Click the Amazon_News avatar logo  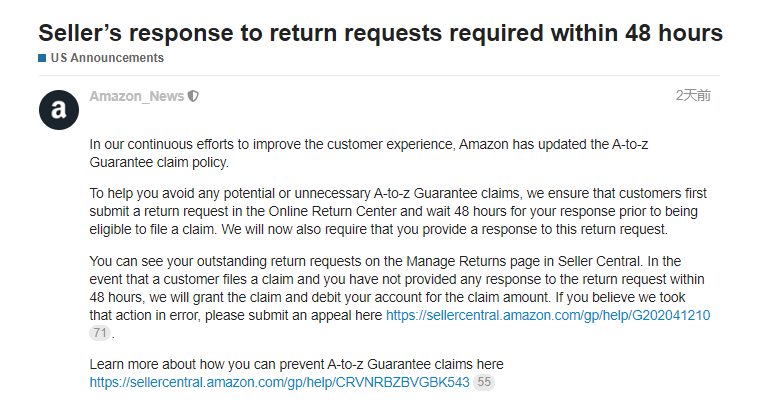point(59,109)
